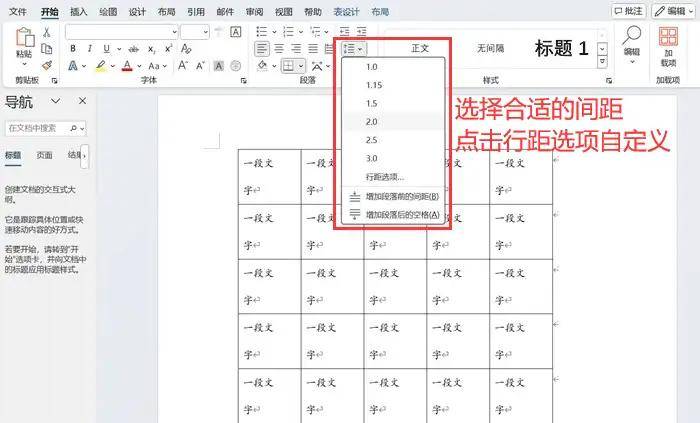The width and height of the screenshot is (700, 423).
Task: Choose 增加段落后的空格 menu entry
Action: click(x=393, y=215)
